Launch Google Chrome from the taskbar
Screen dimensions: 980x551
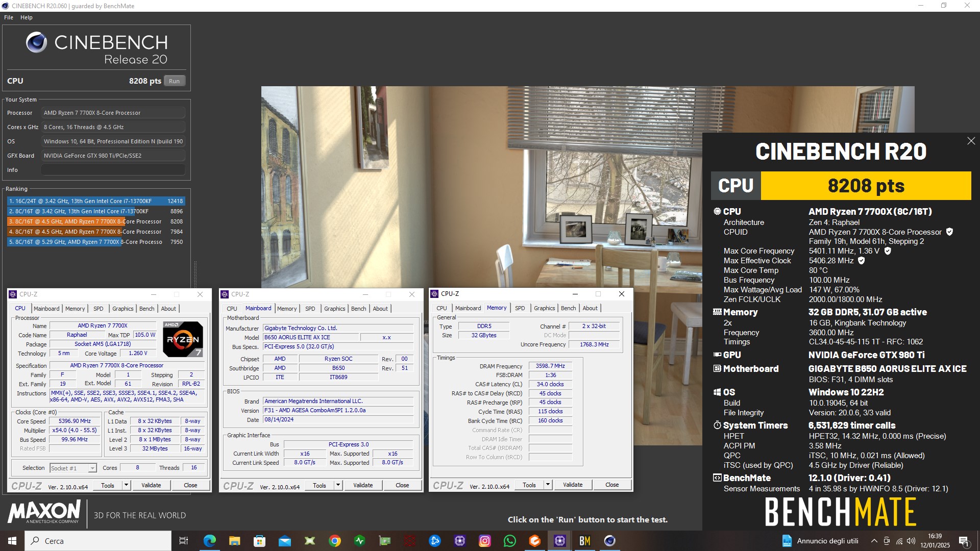335,541
